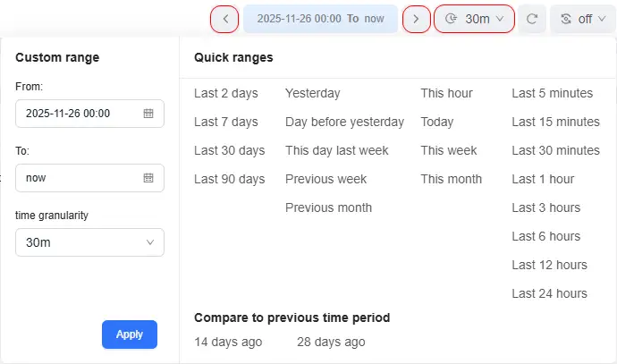Compare to 28 days ago
The image size is (617, 364).
(x=331, y=342)
